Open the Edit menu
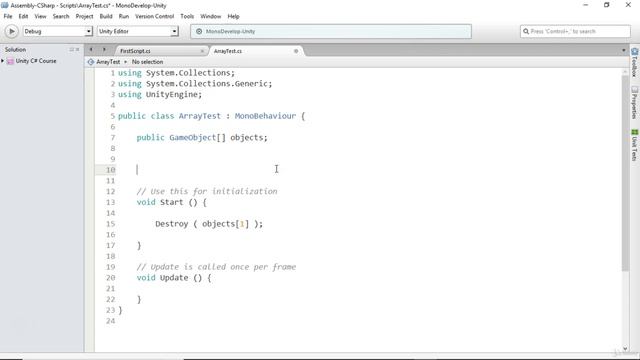Image resolution: width=640 pixels, height=360 pixels. 23,16
